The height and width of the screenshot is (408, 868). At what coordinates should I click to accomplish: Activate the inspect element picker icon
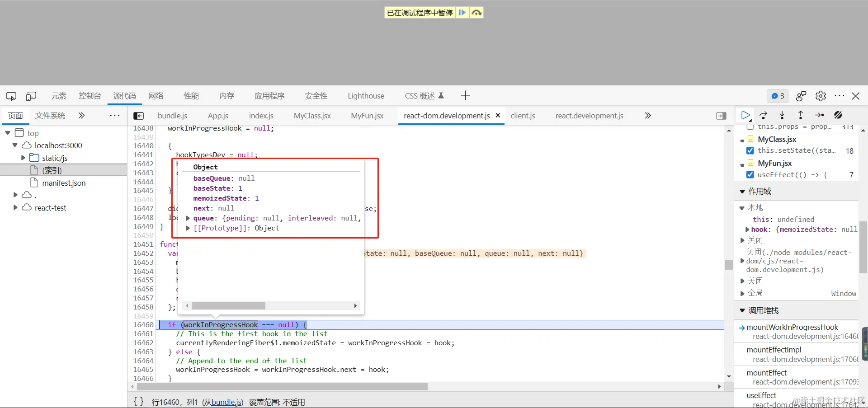click(x=11, y=96)
